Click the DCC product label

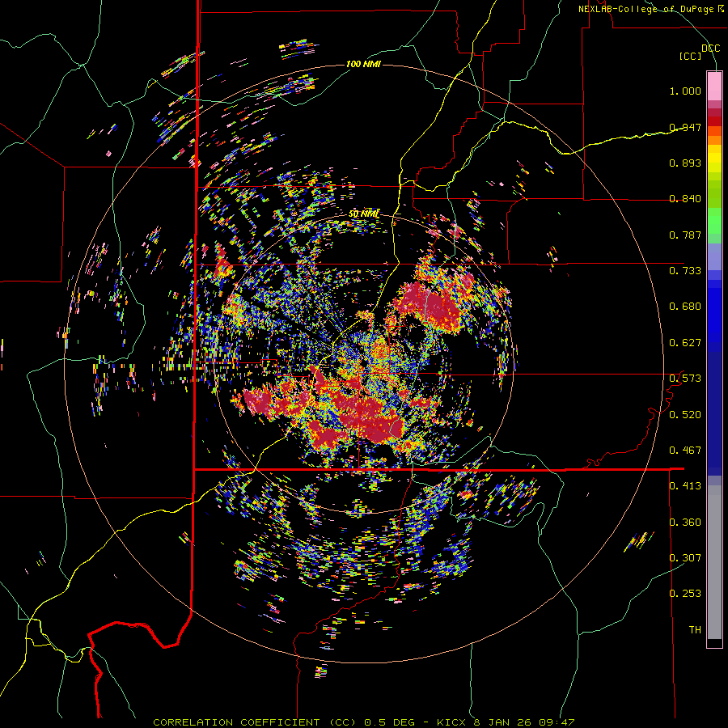710,48
